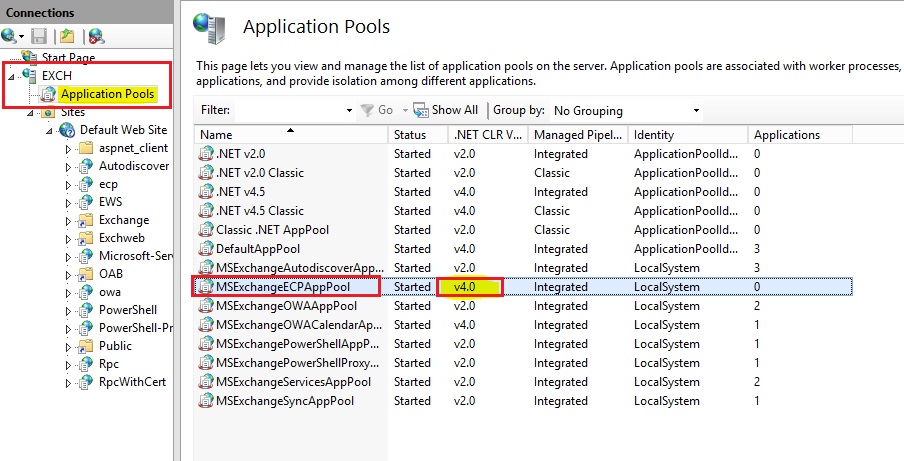
Task: Select the MSExchangeECPAppPool row
Action: coord(523,287)
